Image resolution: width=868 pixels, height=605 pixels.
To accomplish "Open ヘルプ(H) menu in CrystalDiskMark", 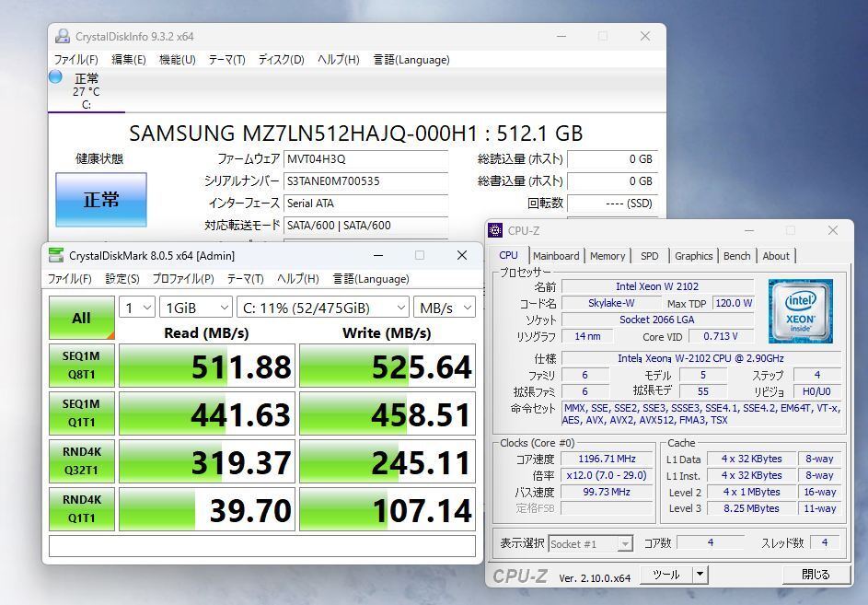I will (298, 279).
